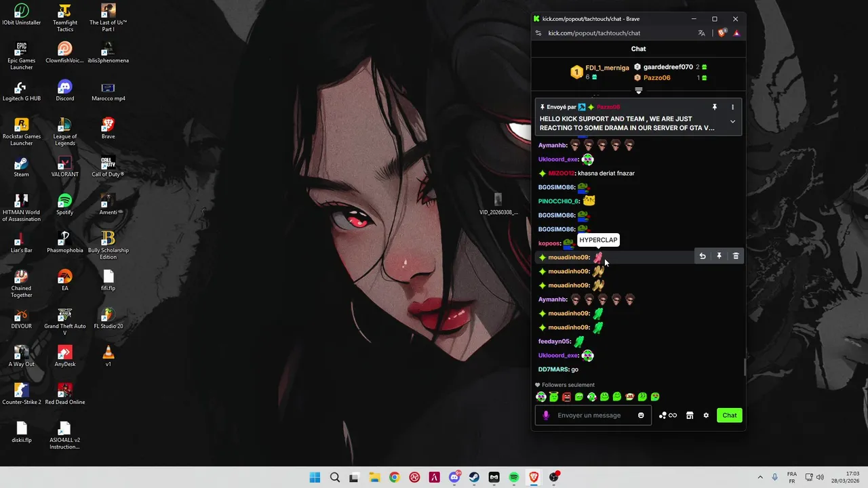Image resolution: width=868 pixels, height=488 pixels.
Task: Open PINOCCHIO_6 user profile
Action: [x=559, y=201]
